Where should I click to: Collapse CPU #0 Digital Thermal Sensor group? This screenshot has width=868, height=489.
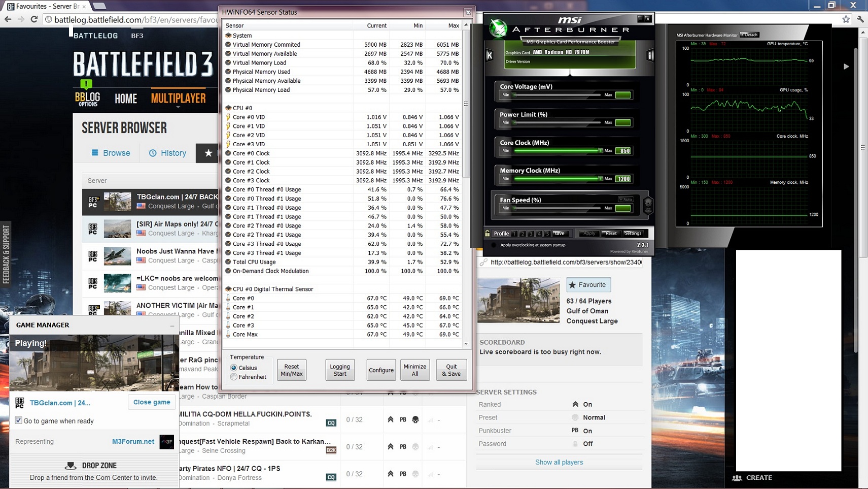click(228, 289)
